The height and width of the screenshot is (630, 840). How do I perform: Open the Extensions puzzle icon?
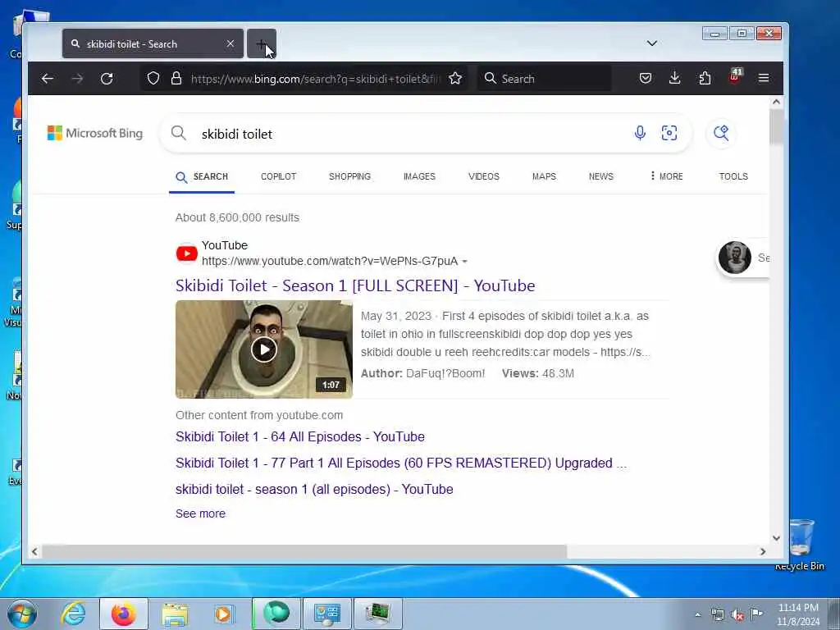pyautogui.click(x=705, y=79)
